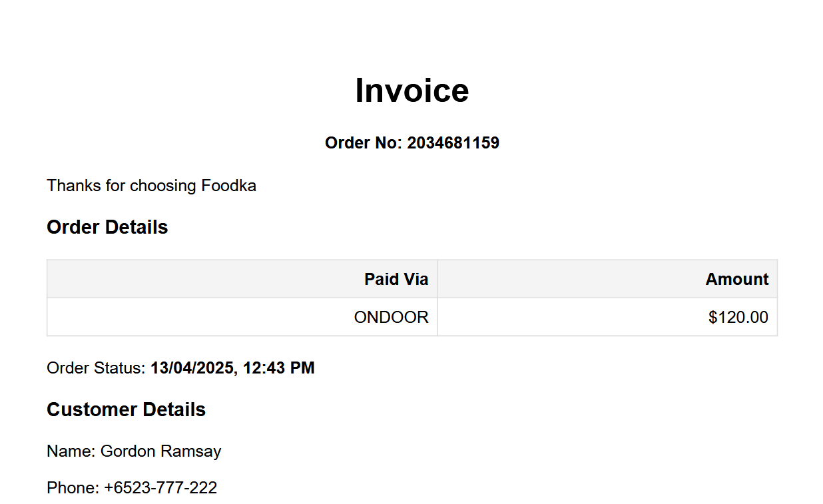Select the ONDOOR payment cell
The image size is (823, 504).
point(391,318)
